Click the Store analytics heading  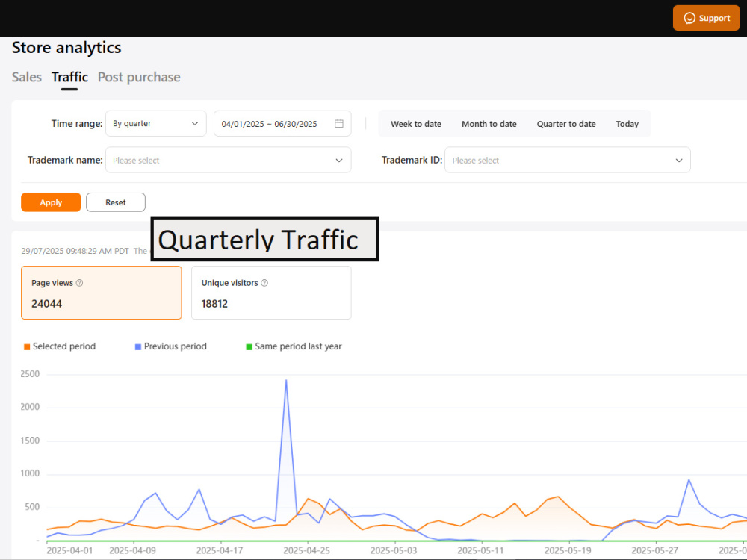(x=66, y=48)
